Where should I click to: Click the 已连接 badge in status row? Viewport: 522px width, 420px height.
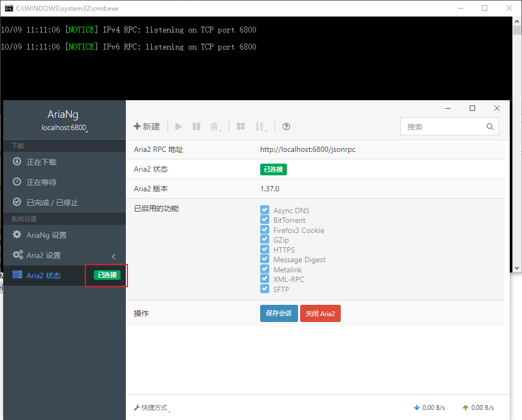pyautogui.click(x=274, y=169)
